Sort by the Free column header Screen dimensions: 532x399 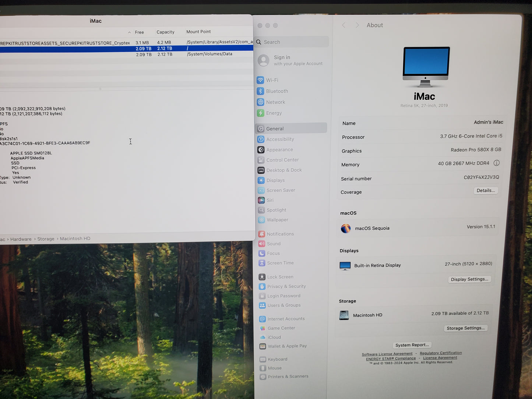tap(140, 32)
